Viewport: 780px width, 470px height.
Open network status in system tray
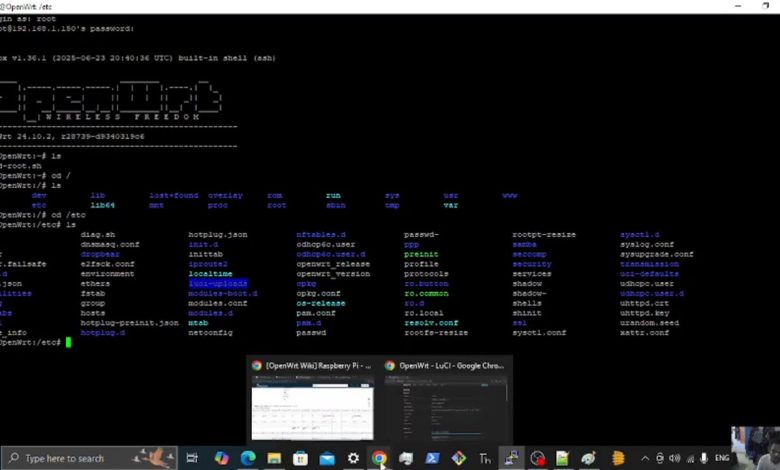pyautogui.click(x=690, y=459)
